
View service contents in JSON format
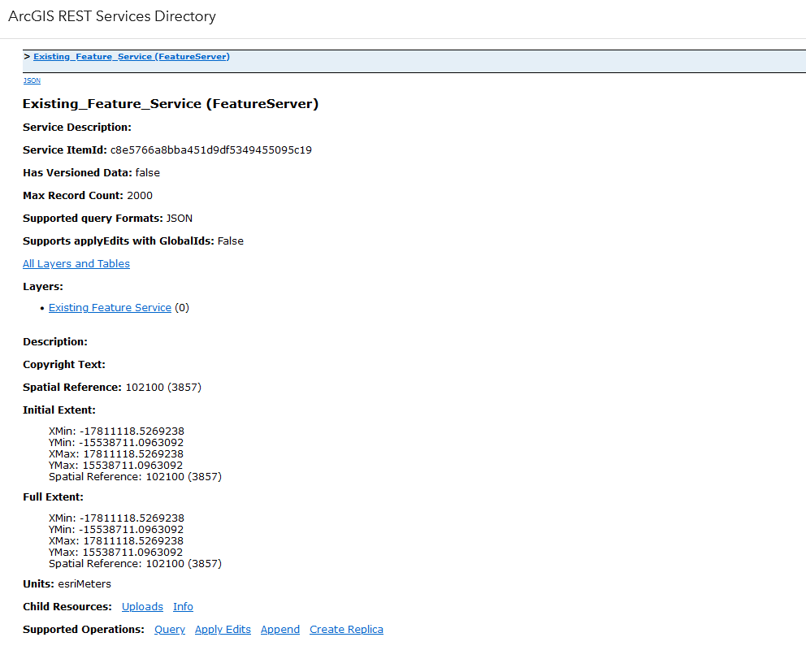pyautogui.click(x=31, y=80)
